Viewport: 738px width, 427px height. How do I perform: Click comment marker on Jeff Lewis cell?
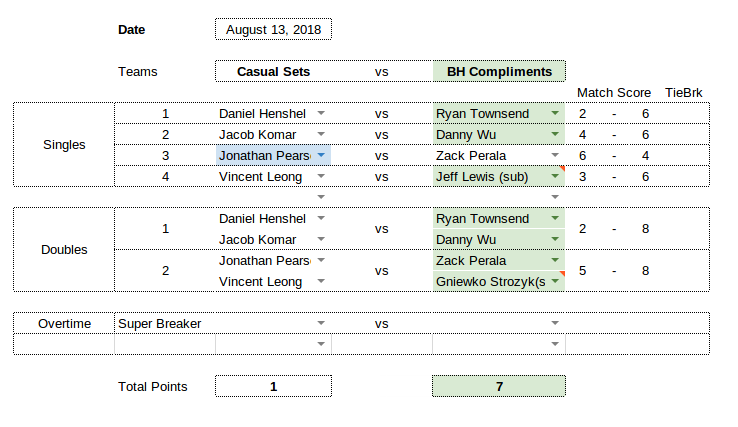(x=562, y=168)
